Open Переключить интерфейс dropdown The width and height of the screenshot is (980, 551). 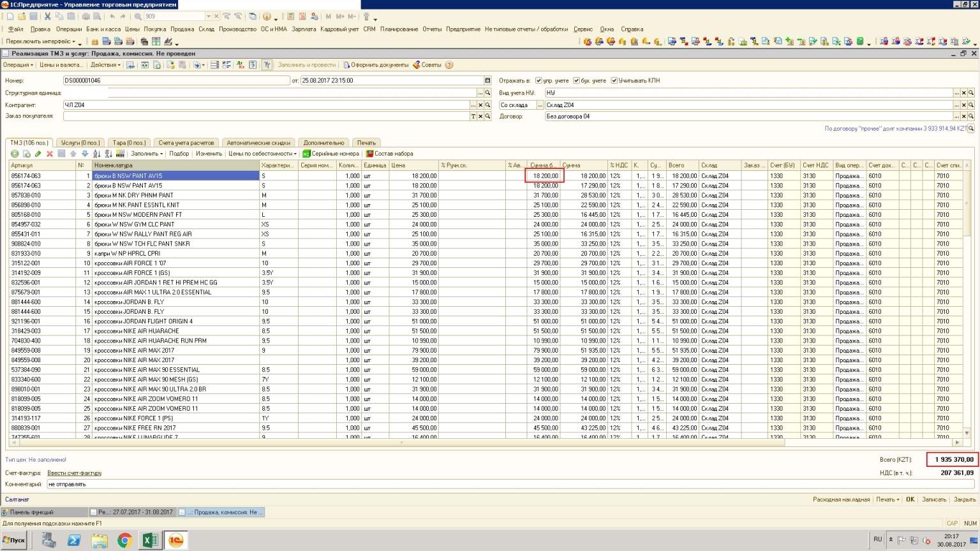click(x=40, y=41)
